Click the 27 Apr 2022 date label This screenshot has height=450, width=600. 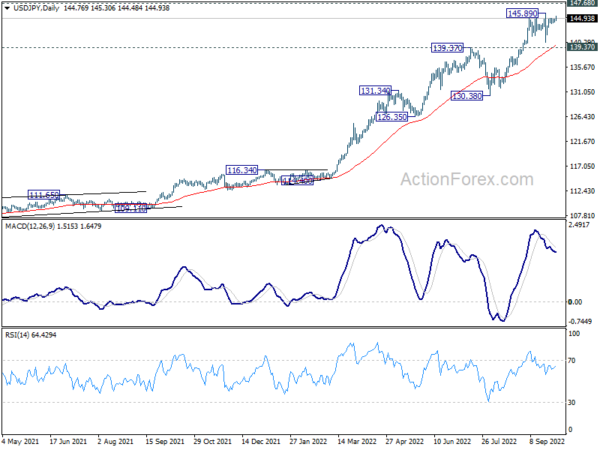[404, 442]
